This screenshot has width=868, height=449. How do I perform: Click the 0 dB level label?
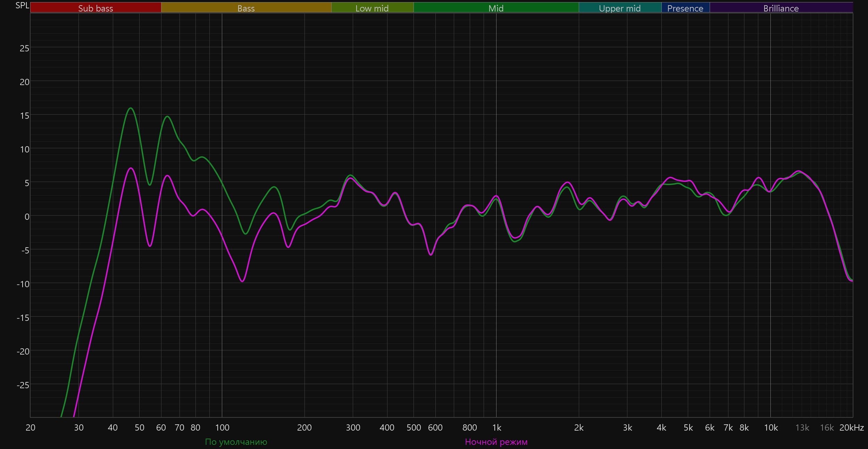pos(27,217)
